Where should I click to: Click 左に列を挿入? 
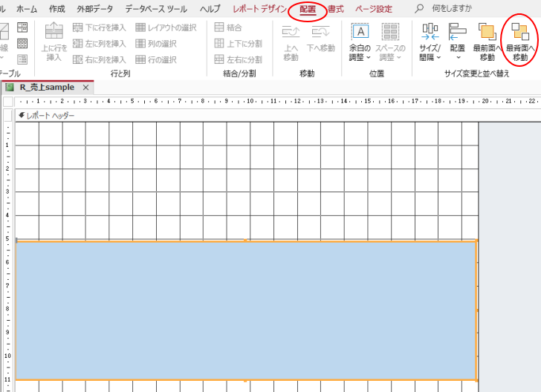[100, 44]
